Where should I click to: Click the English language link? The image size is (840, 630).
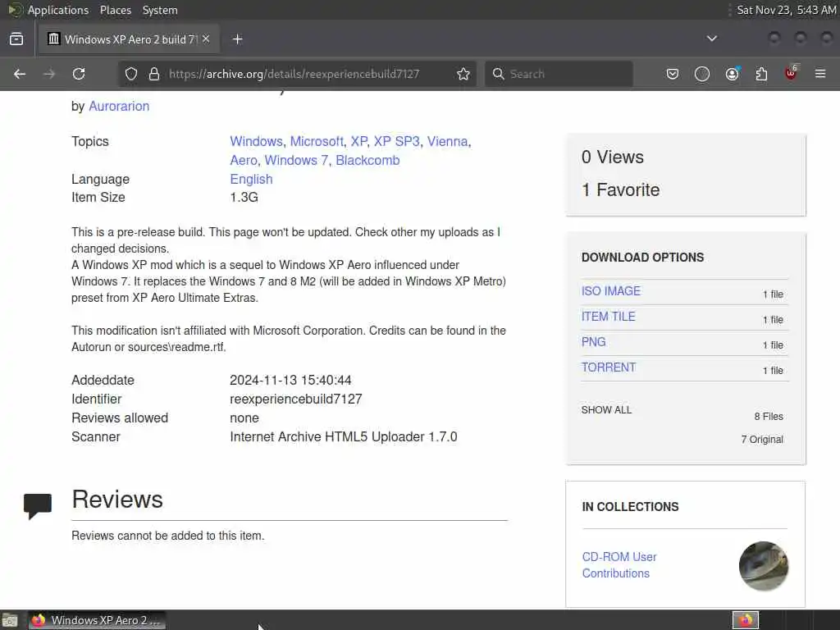point(251,179)
